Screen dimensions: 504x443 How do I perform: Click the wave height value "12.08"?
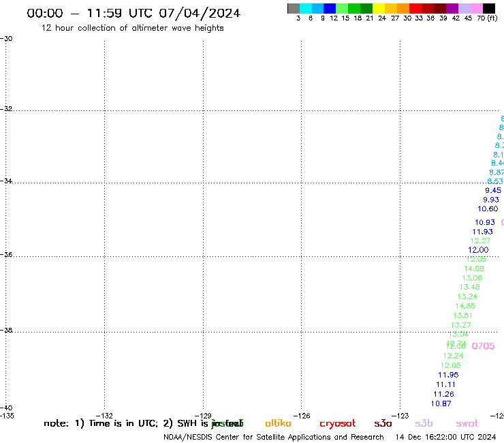450,365
